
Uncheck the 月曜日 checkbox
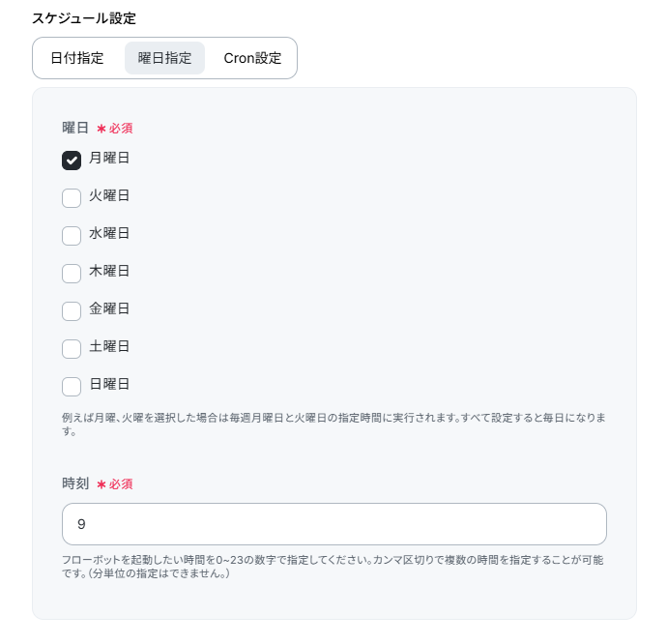pos(72,161)
